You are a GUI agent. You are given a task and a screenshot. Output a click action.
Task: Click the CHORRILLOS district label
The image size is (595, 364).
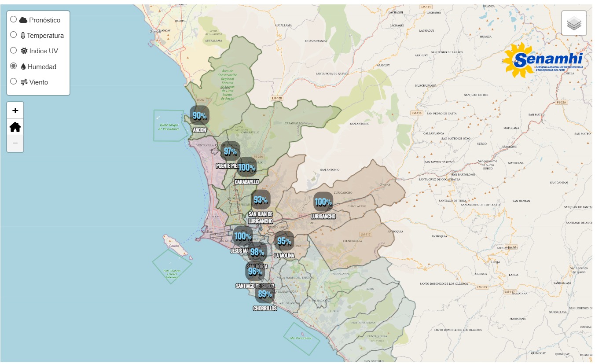[x=265, y=309]
